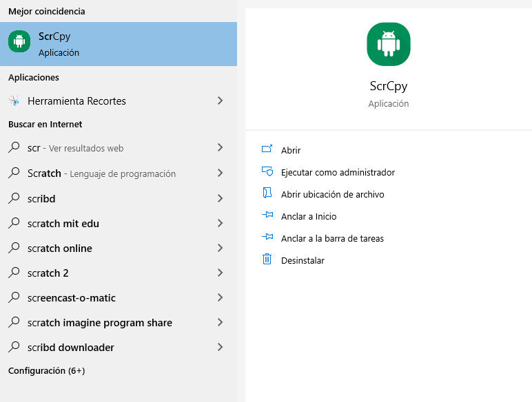Expand the chevron beside screencast-o-matic
The image size is (532, 402).
tap(221, 297)
